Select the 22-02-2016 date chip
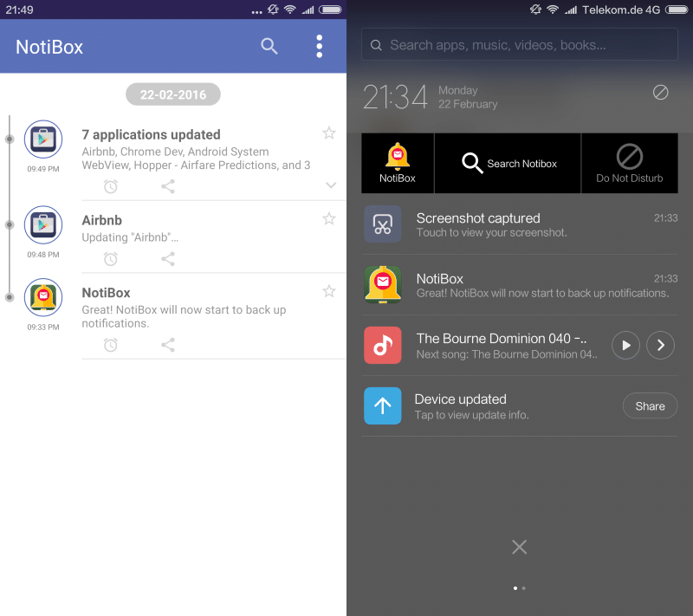 coord(173,94)
